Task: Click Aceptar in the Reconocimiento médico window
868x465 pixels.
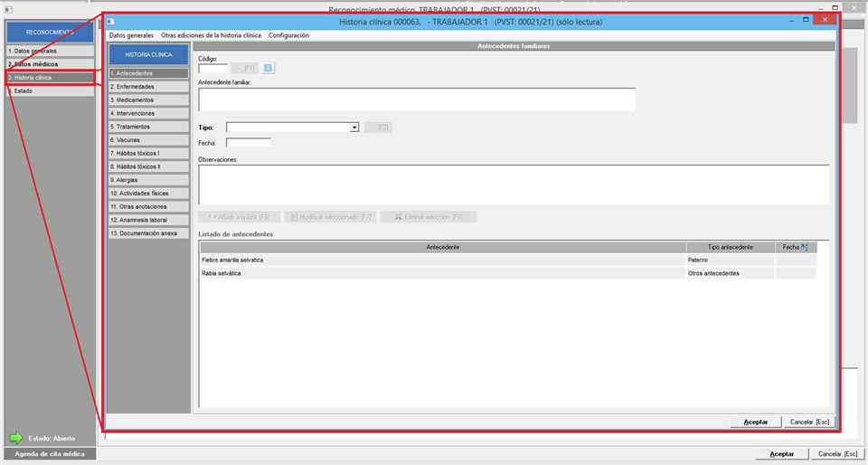Action: click(x=782, y=454)
